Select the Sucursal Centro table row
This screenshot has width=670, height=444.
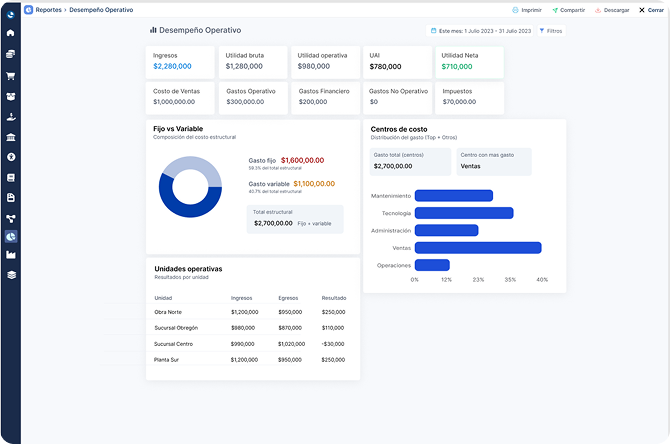coord(252,343)
